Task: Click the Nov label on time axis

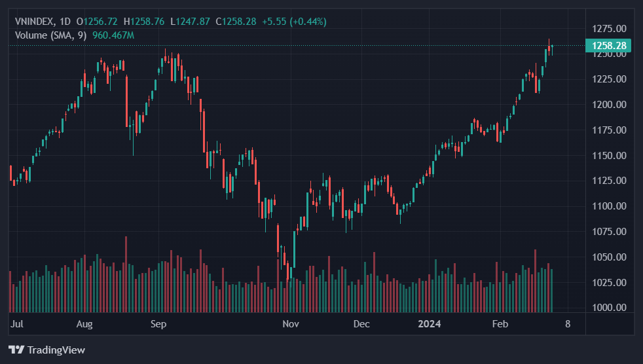Action: (291, 324)
